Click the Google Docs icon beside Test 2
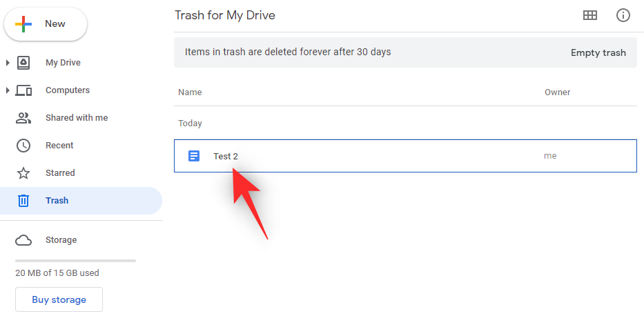644x336 pixels. (194, 157)
